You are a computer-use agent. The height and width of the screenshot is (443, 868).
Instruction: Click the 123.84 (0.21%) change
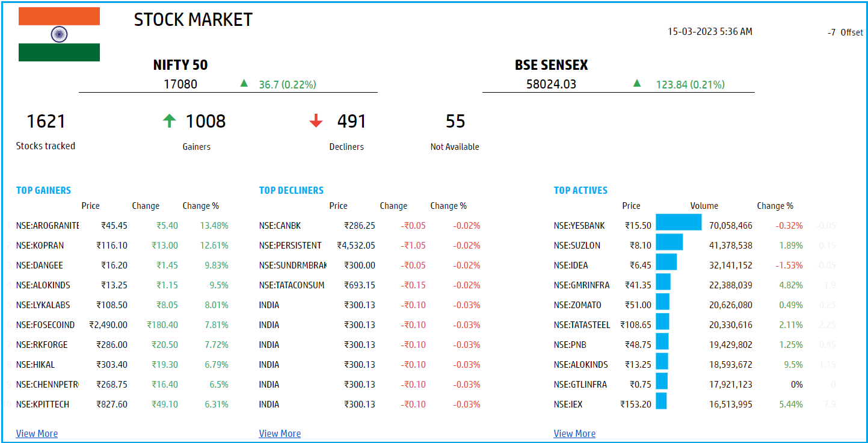pyautogui.click(x=690, y=85)
